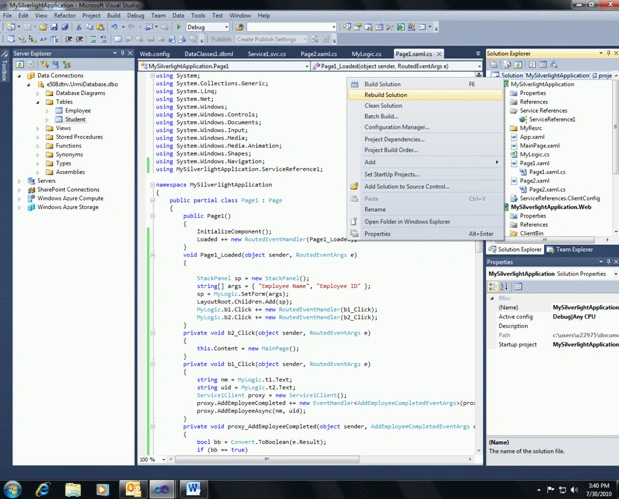This screenshot has height=499, width=619.
Task: Expand the Stored Procedures node
Action: [38, 137]
